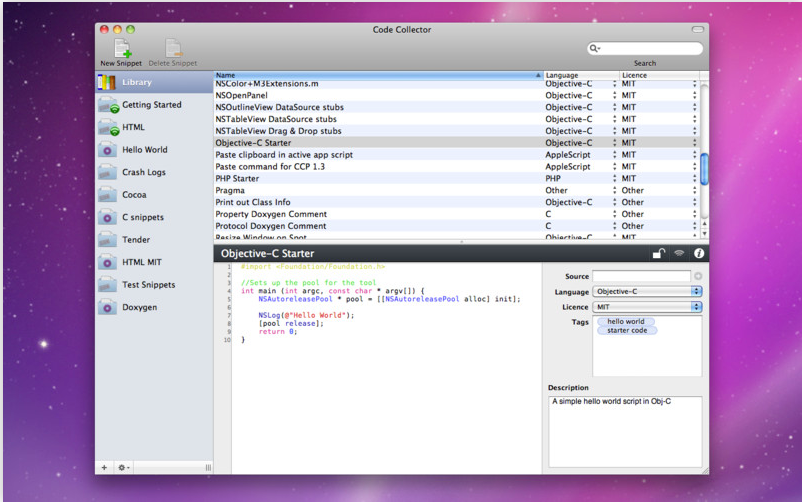Select 'NSOutlineView DataSource stubs' snippet
The image size is (802, 502).
[457, 107]
